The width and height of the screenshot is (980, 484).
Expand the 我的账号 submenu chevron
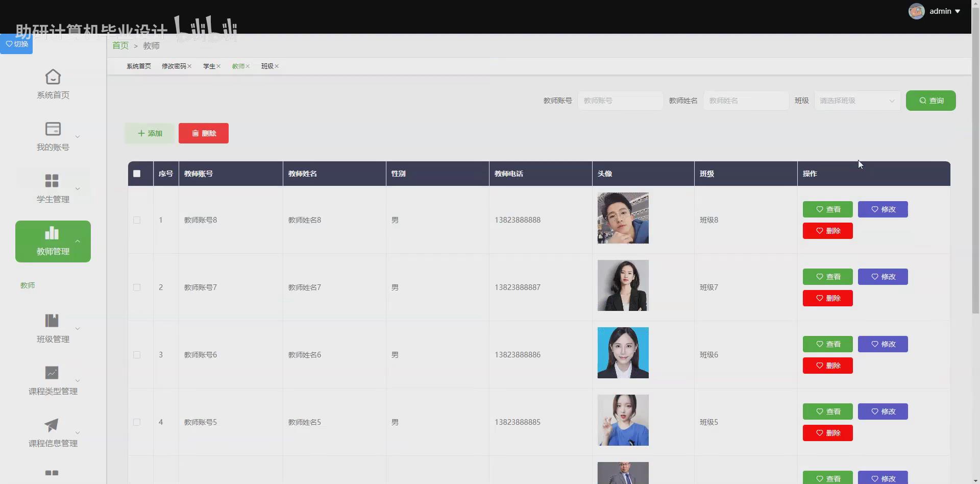[x=78, y=137]
